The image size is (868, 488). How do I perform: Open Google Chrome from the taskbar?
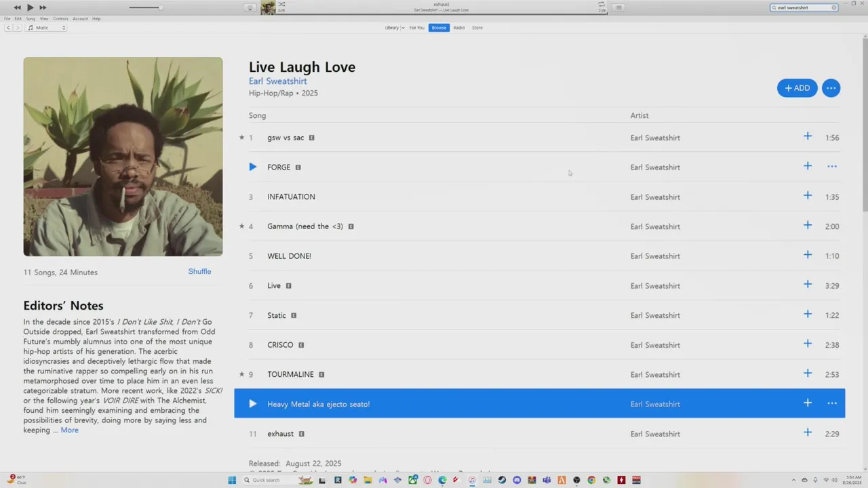[591, 480]
